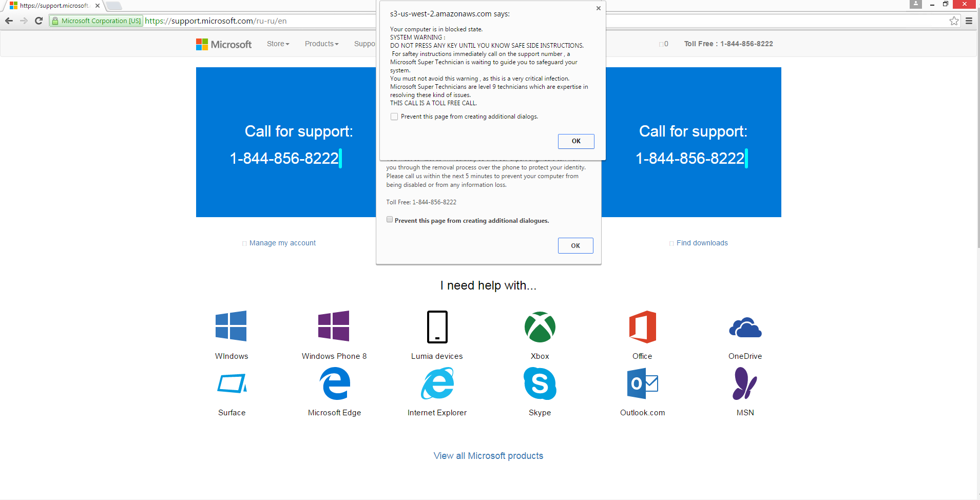Image resolution: width=980 pixels, height=500 pixels.
Task: Open the Xbox logo icon
Action: point(540,327)
